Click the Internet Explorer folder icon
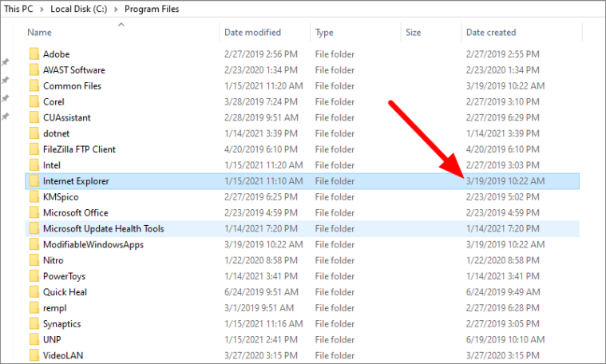 coord(34,180)
